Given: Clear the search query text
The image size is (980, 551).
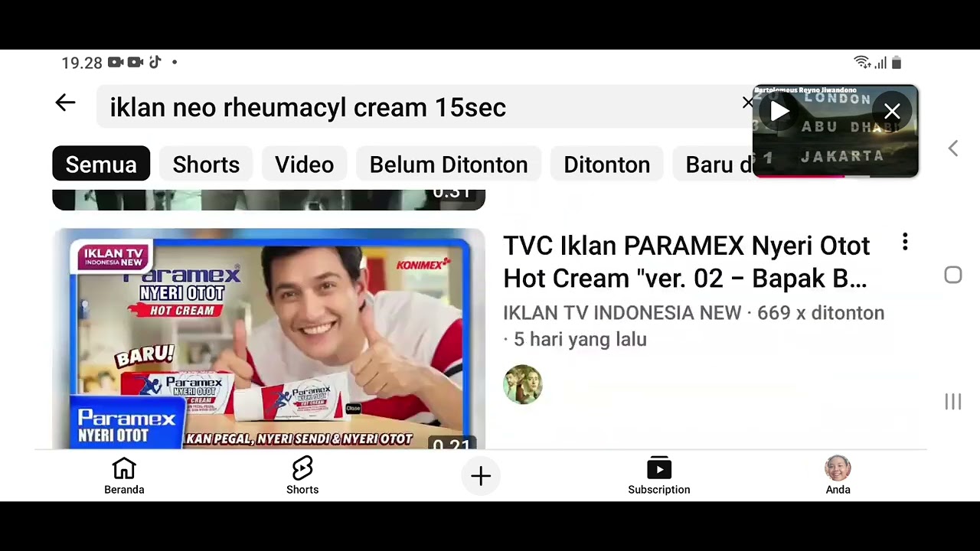Looking at the screenshot, I should coord(747,103).
